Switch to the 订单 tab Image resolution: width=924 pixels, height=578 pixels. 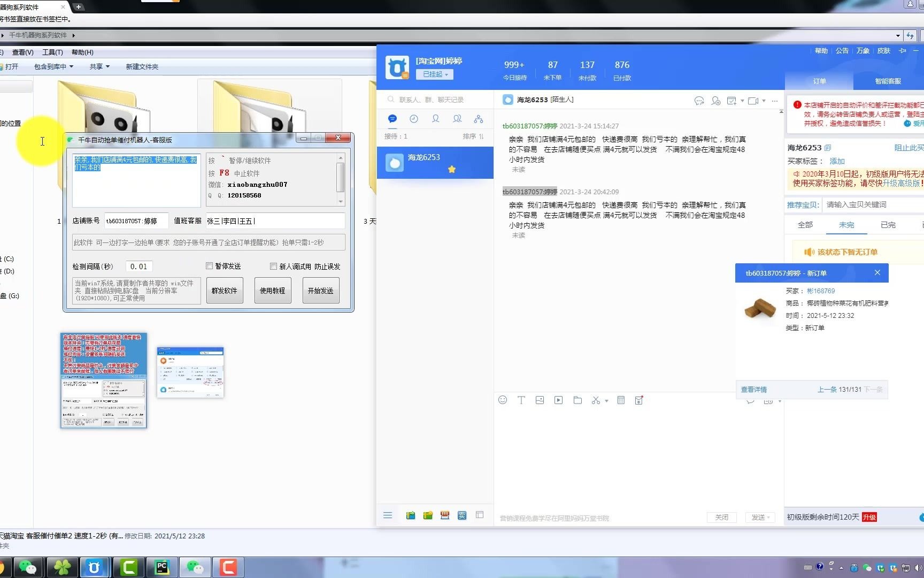(819, 81)
